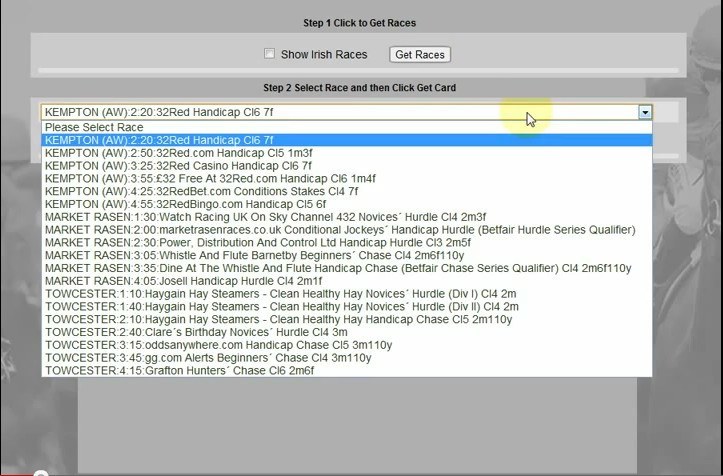Choose Towcester 3:15 oddsanywhere.com Handicap Chase
Viewport: 723px width, 476px height.
347,345
